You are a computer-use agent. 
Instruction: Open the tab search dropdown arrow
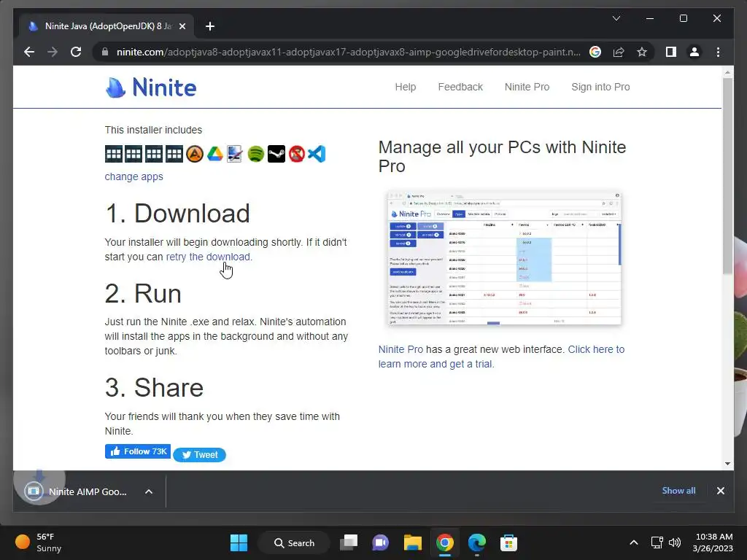[616, 18]
